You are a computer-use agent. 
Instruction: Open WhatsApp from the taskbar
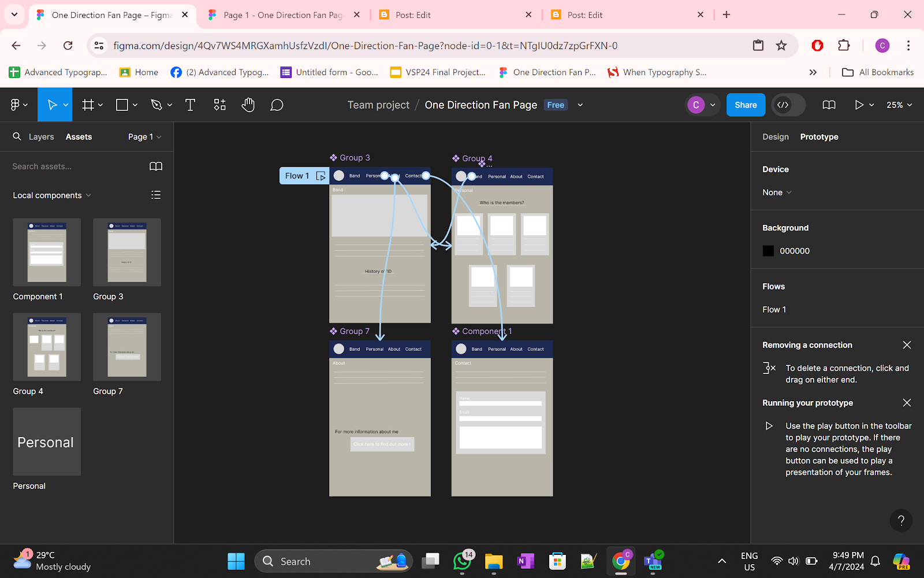[x=462, y=561]
